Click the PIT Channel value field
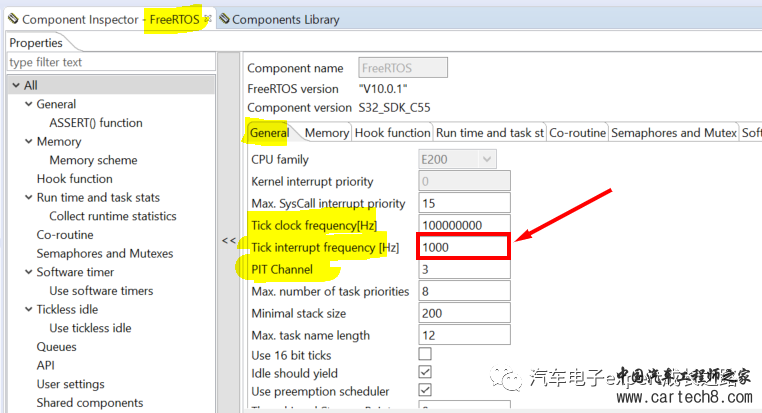Viewport: 762px width, 413px height. [x=465, y=269]
